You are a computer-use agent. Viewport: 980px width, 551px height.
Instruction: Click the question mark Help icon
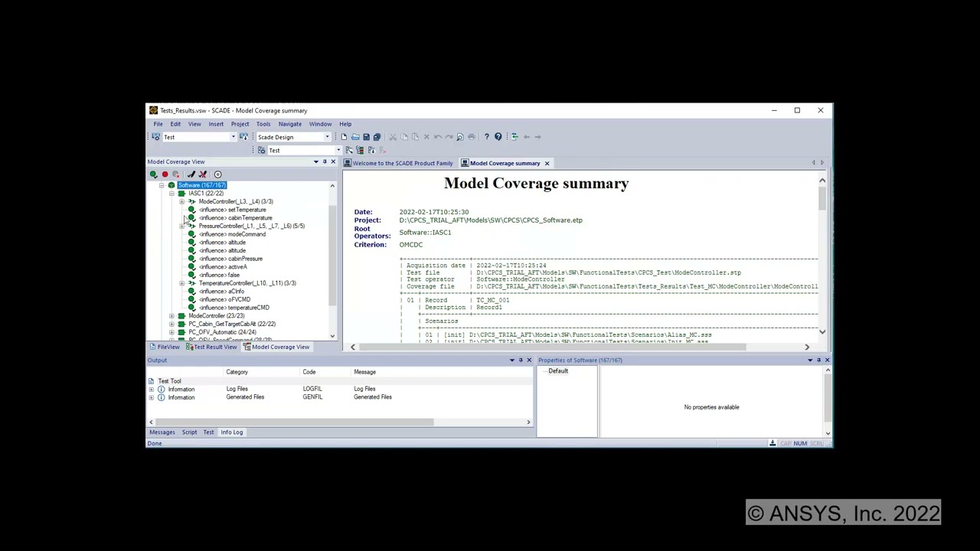point(486,137)
